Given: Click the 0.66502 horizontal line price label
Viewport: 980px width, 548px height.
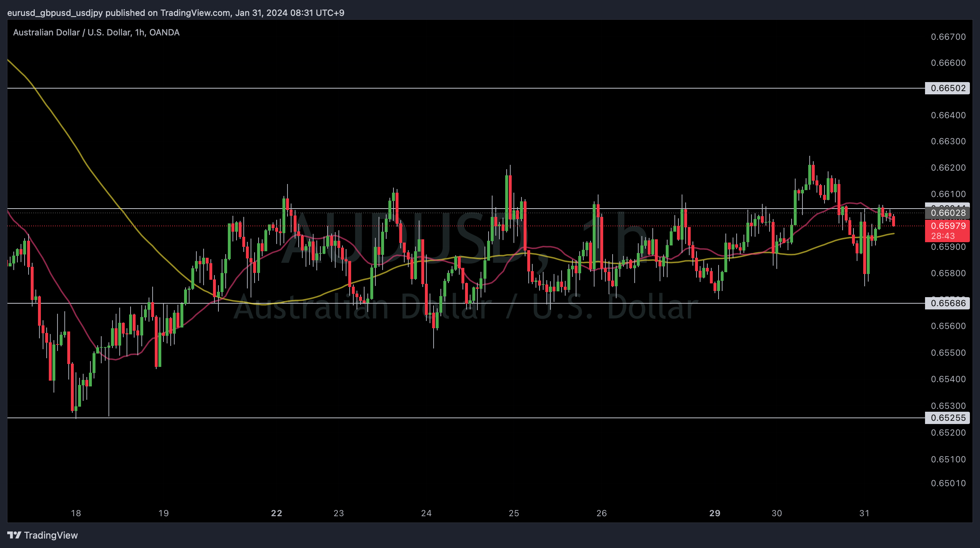Looking at the screenshot, I should 947,88.
